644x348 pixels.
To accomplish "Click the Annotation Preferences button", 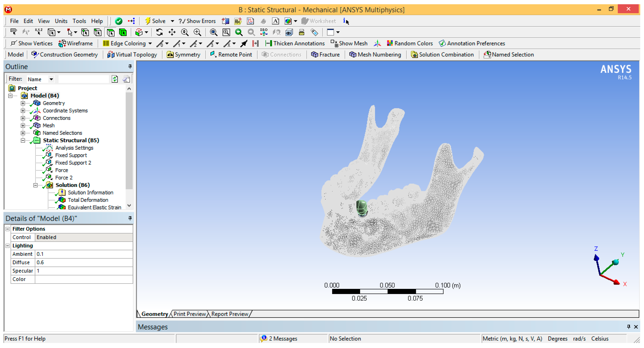I will (472, 43).
